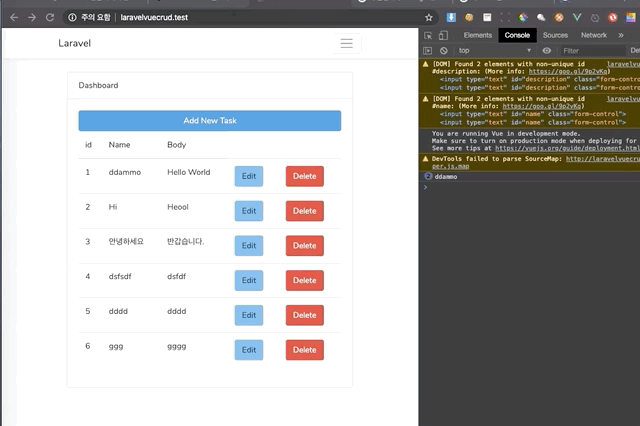
Task: Edit the 안녕하세요 task row
Action: (x=249, y=246)
